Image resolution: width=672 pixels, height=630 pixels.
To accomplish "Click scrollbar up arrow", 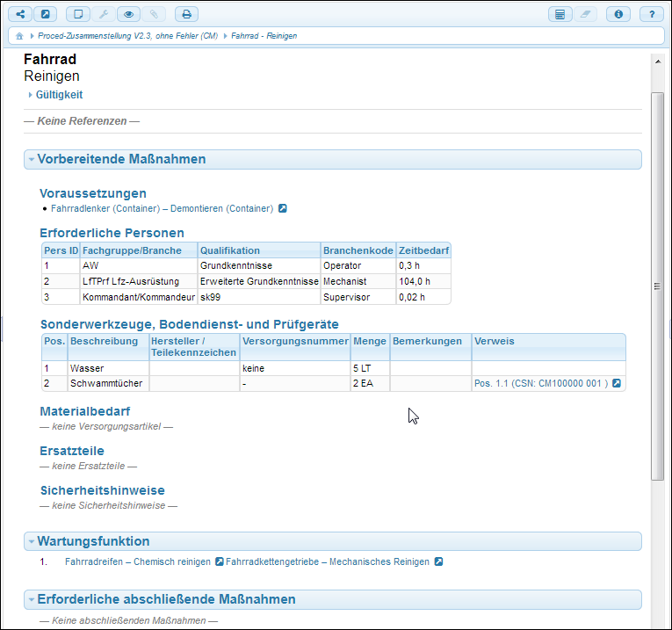I will click(657, 62).
